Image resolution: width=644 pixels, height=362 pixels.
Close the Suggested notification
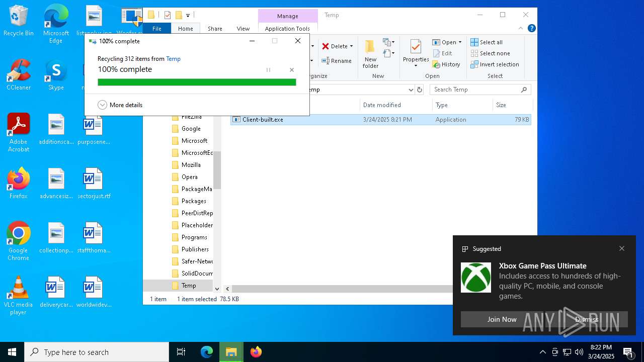(x=622, y=248)
